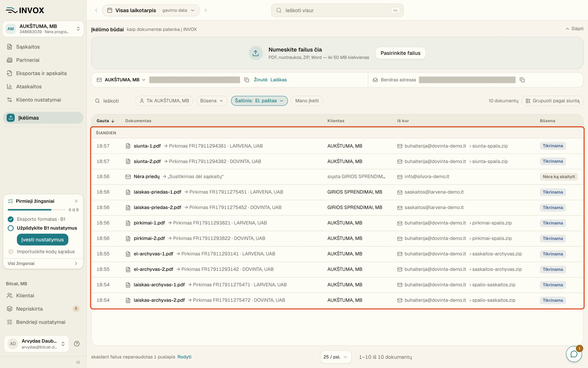Close the Pirmieji žingsniai panel
The width and height of the screenshot is (588, 368).
[x=76, y=201]
